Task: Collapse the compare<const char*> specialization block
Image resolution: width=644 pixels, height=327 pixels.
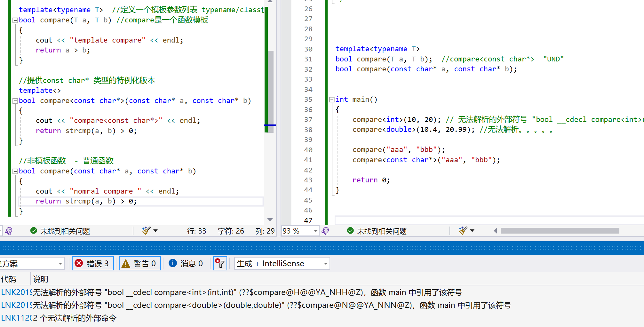Action: 15,101
